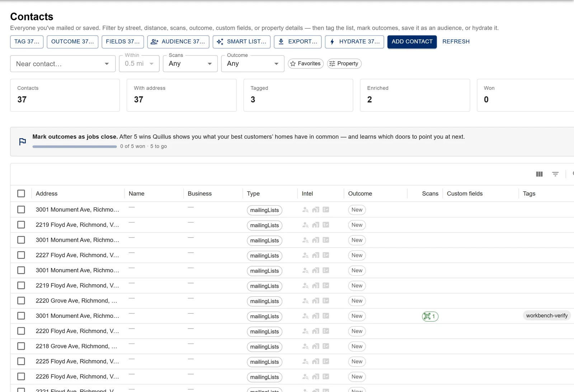Click checklist intel icon for 2226 Floyd Ave
Screen dimensions: 574x392
pyautogui.click(x=326, y=377)
